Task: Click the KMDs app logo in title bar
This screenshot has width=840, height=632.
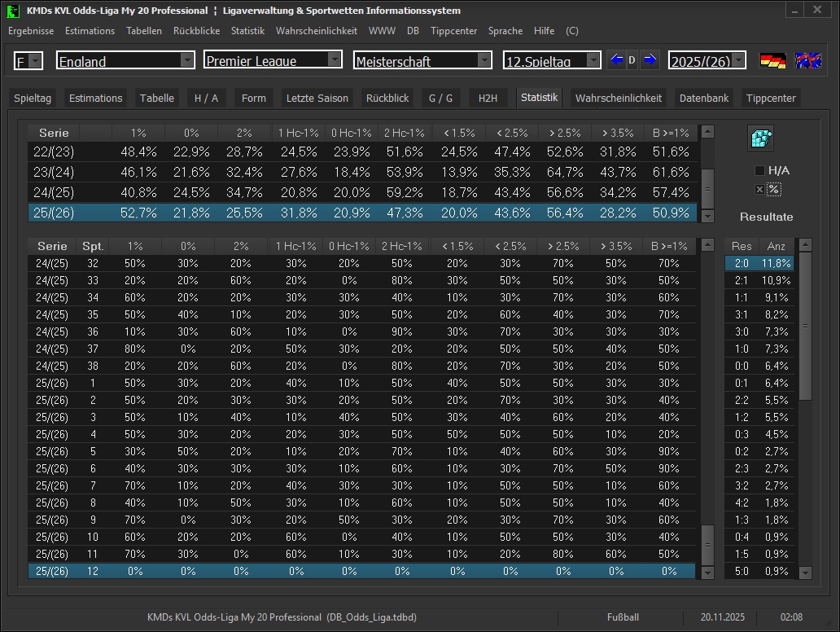Action: 13,11
